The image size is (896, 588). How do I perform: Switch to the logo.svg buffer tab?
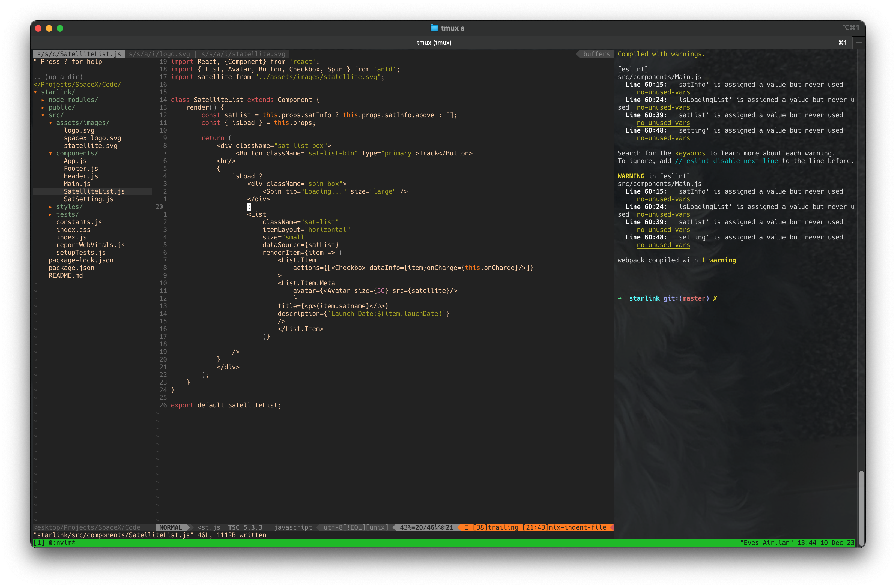(x=160, y=54)
